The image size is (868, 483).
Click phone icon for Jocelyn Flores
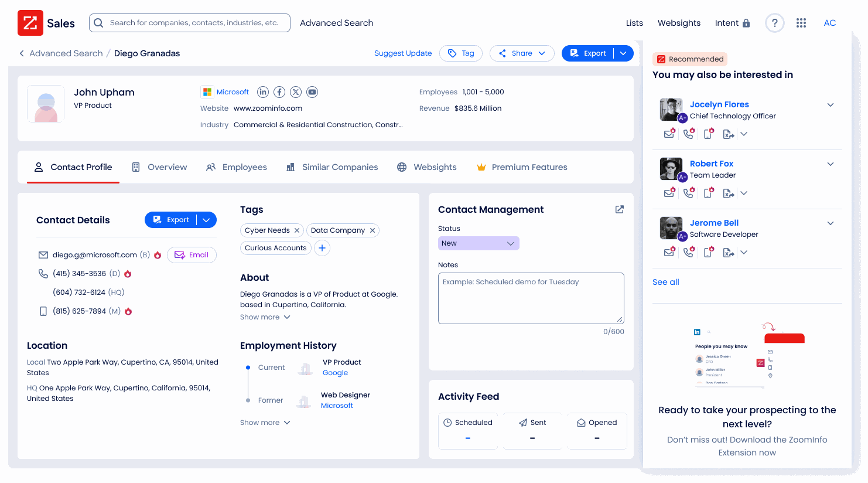(689, 134)
